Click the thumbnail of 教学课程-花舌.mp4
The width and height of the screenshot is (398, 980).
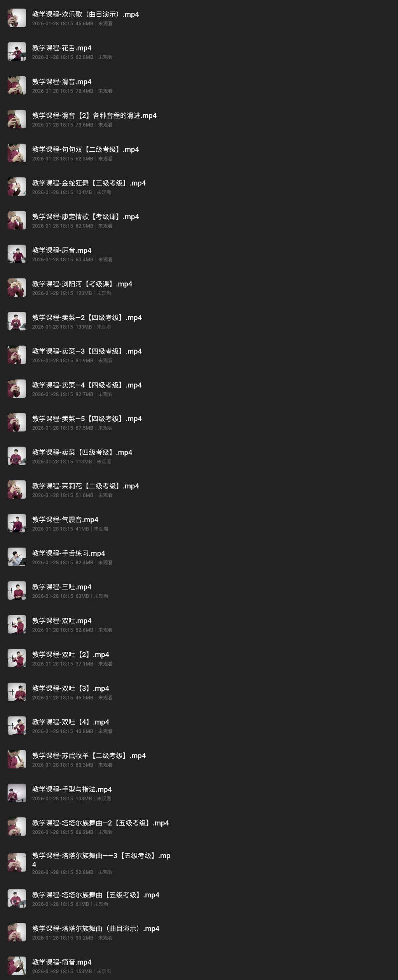(x=17, y=52)
